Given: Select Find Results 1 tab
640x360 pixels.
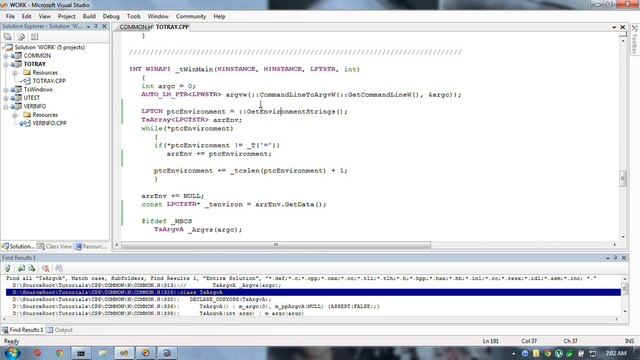Looking at the screenshot, I should tap(22, 330).
